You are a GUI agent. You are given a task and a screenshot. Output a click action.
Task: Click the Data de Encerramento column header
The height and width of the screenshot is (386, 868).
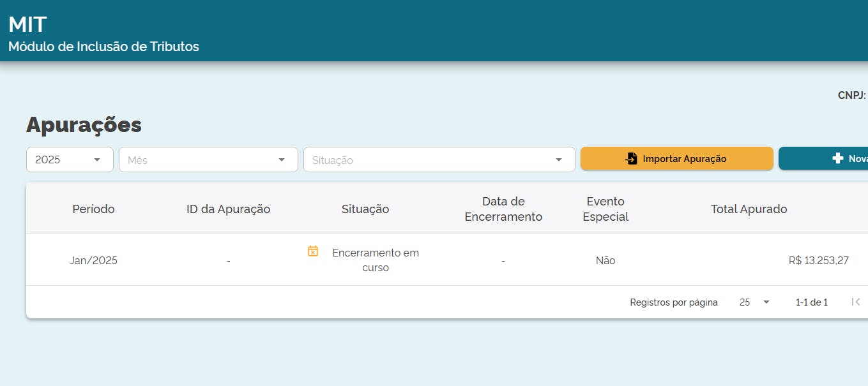point(503,209)
